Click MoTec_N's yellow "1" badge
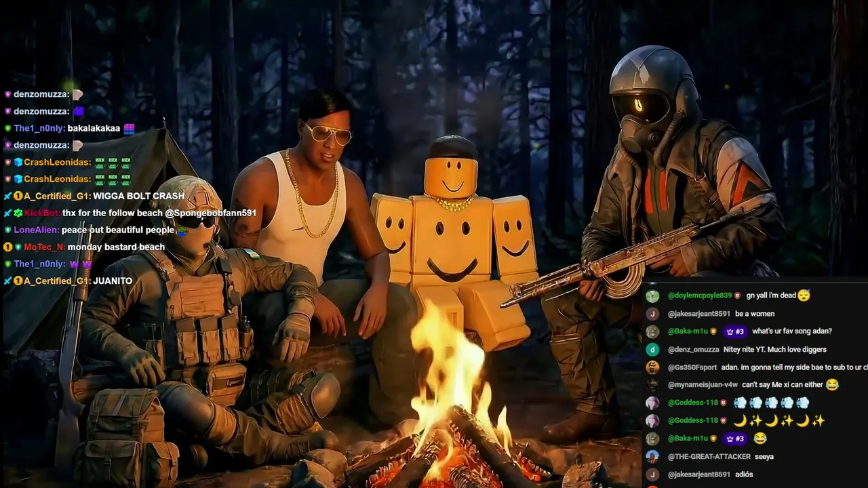868x488 pixels. (x=7, y=247)
